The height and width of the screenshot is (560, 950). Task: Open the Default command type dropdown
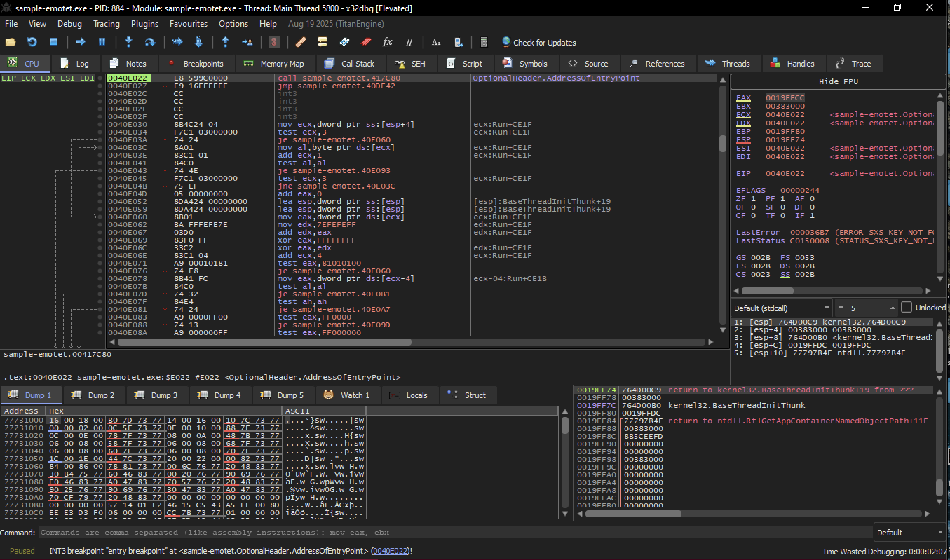[909, 532]
